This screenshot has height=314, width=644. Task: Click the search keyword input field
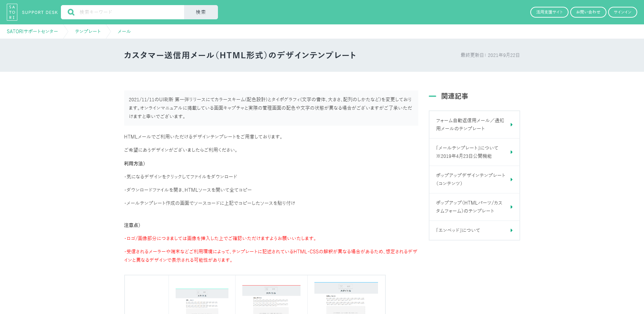(x=130, y=12)
